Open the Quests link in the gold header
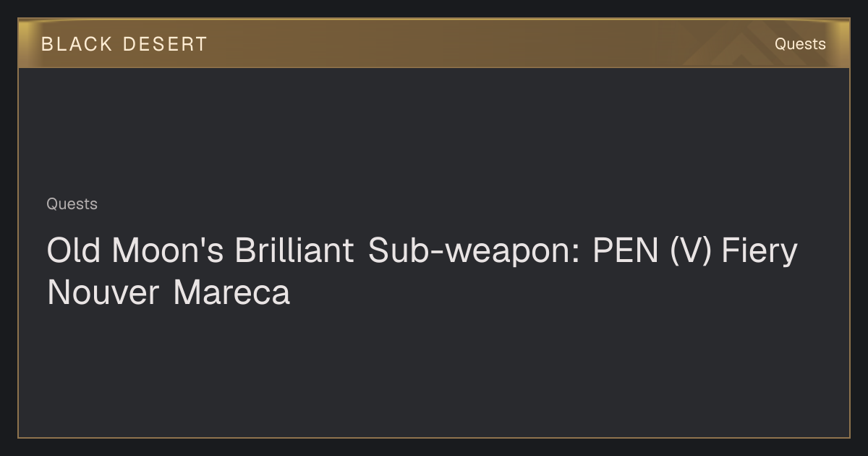 click(x=800, y=44)
